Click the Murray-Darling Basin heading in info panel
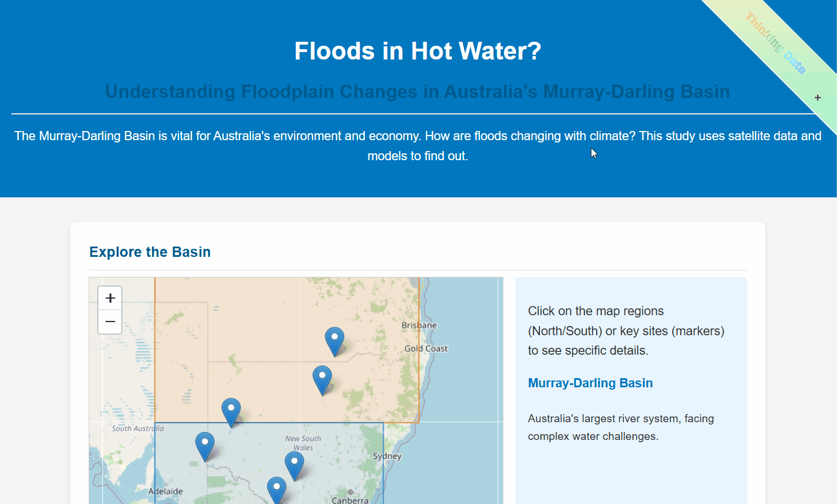 (x=590, y=383)
